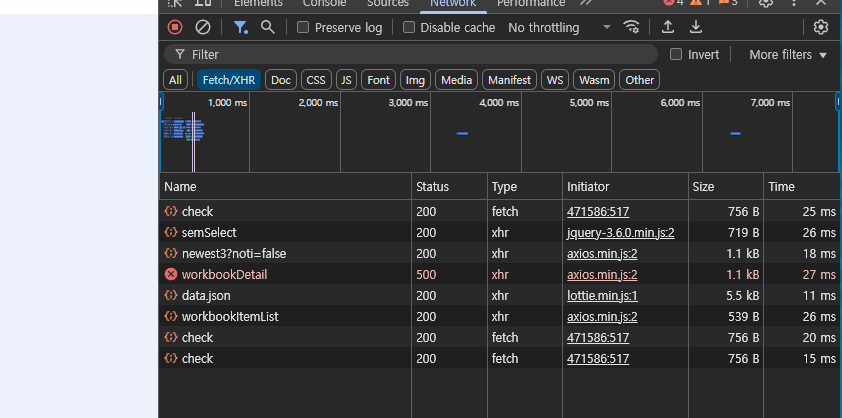Switch to the Performance tab

tap(530, 3)
